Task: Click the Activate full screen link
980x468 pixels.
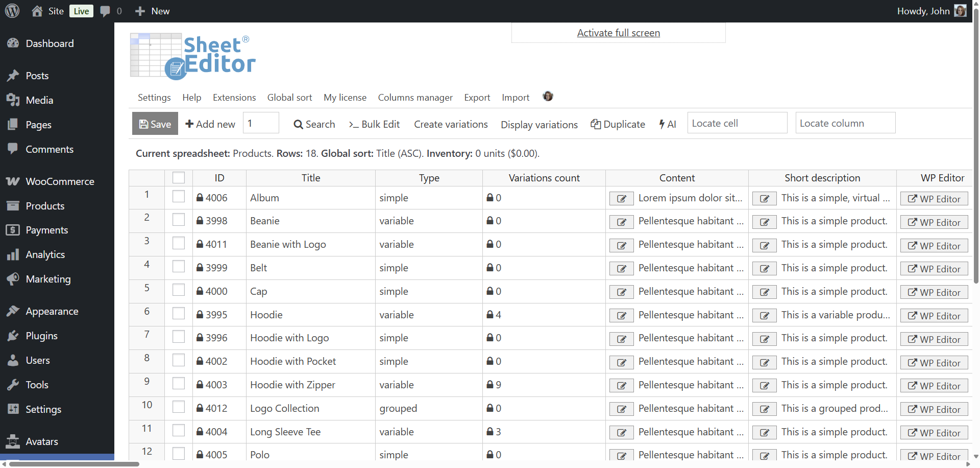Action: click(x=618, y=32)
